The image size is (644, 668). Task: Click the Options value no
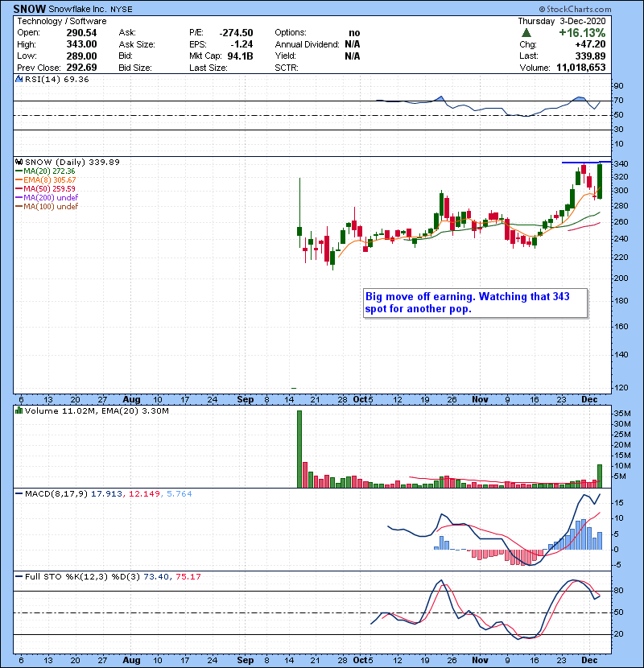point(354,33)
